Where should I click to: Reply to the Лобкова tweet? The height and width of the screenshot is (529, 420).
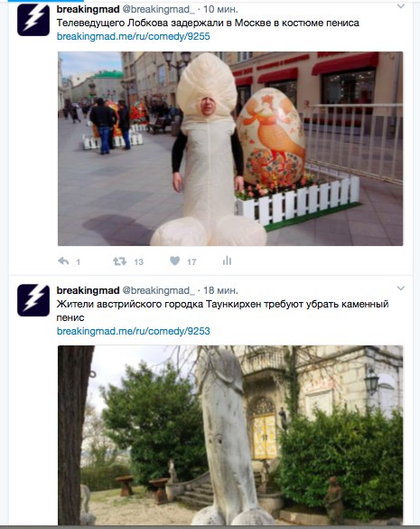point(63,260)
